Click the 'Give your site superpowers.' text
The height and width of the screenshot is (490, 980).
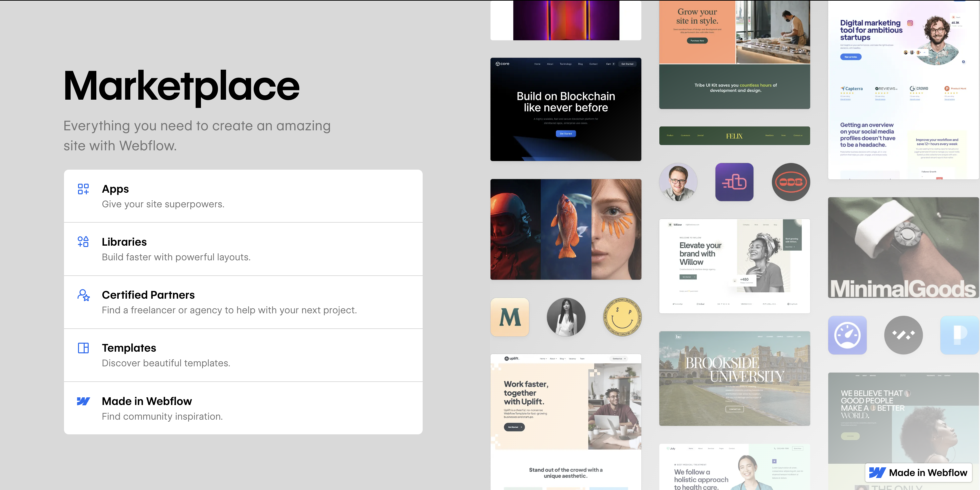click(163, 204)
